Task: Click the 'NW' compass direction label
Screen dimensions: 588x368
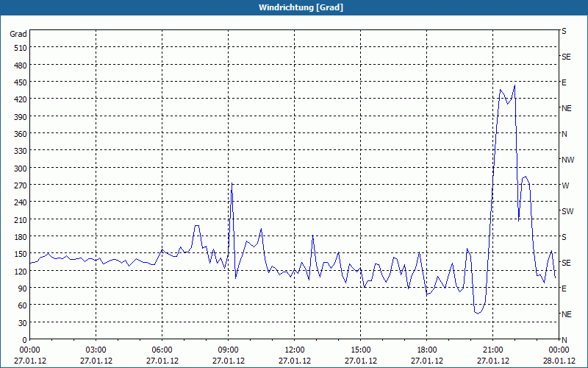Action: [567, 160]
